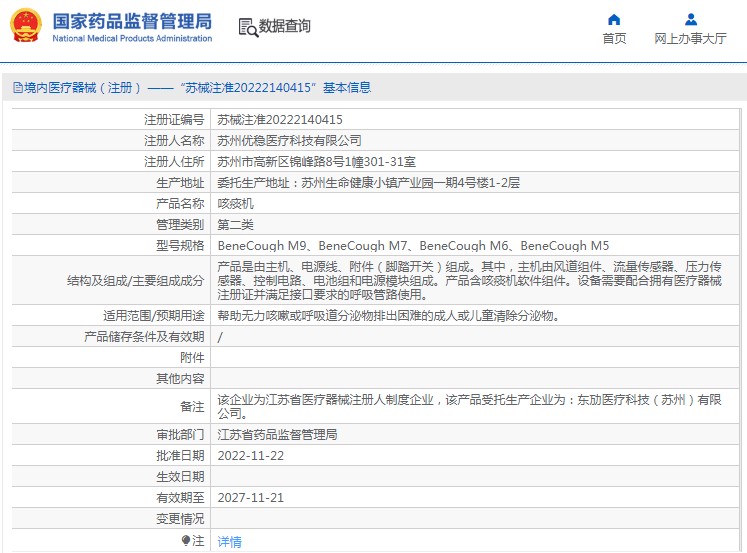Click the 适用范围/预期用途 row label
Viewport: 747px width, 553px height.
click(153, 316)
